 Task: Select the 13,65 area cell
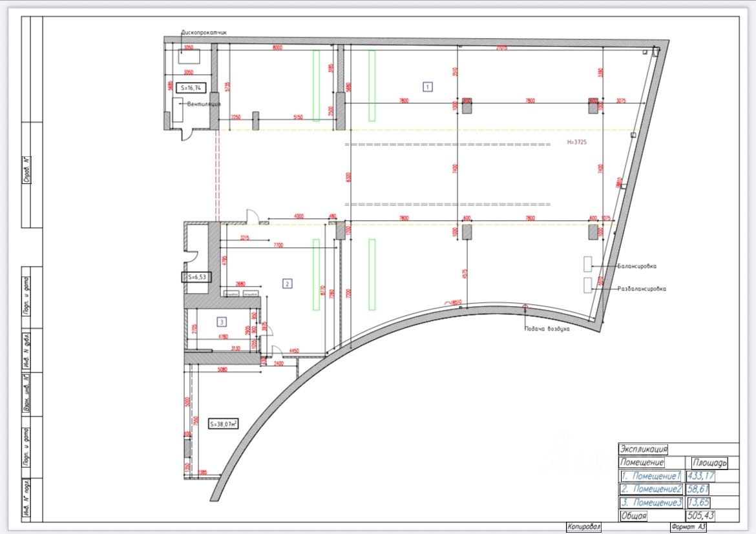coord(698,502)
